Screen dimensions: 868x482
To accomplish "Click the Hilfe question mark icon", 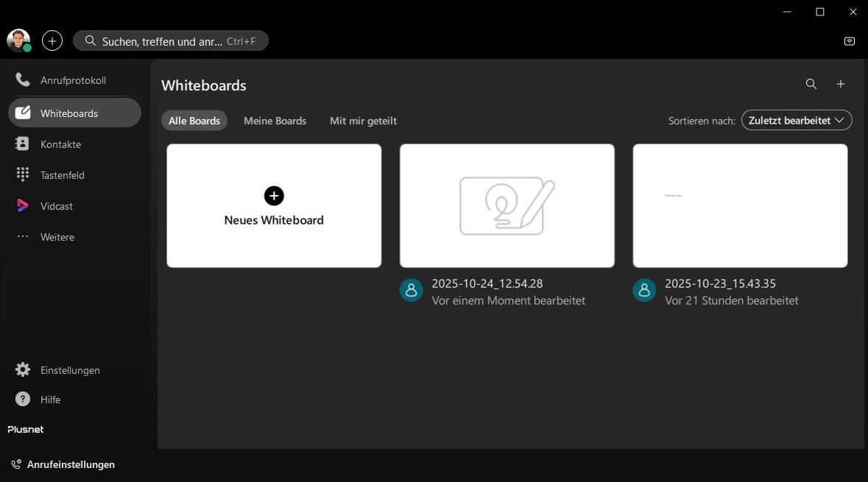I will point(21,399).
